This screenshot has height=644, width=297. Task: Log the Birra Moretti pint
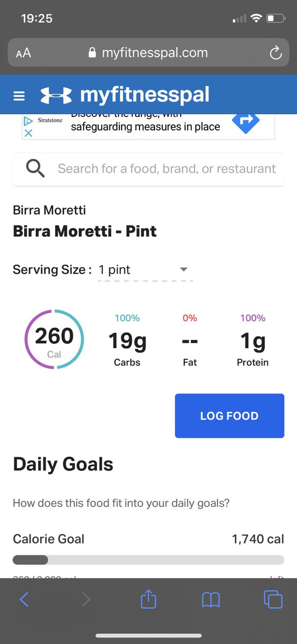(x=229, y=416)
